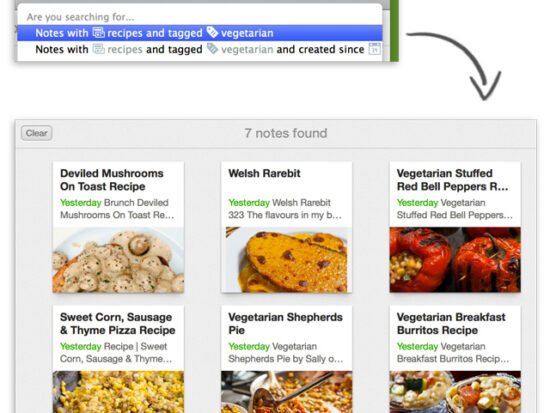
Task: Open Vegetarian Stuffed Red Bell Peppers note
Action: [452, 180]
